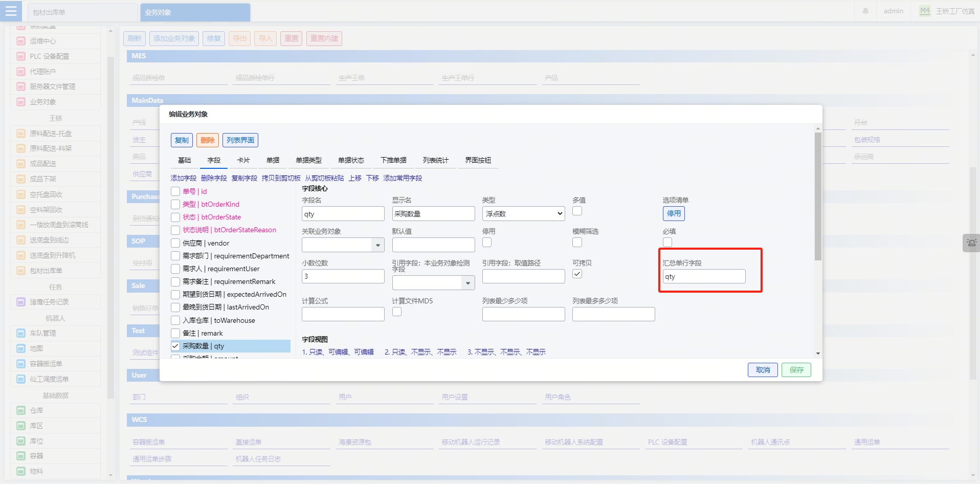980x484 pixels.
Task: Click the icon beside 空托盘回收
Action: (21, 194)
